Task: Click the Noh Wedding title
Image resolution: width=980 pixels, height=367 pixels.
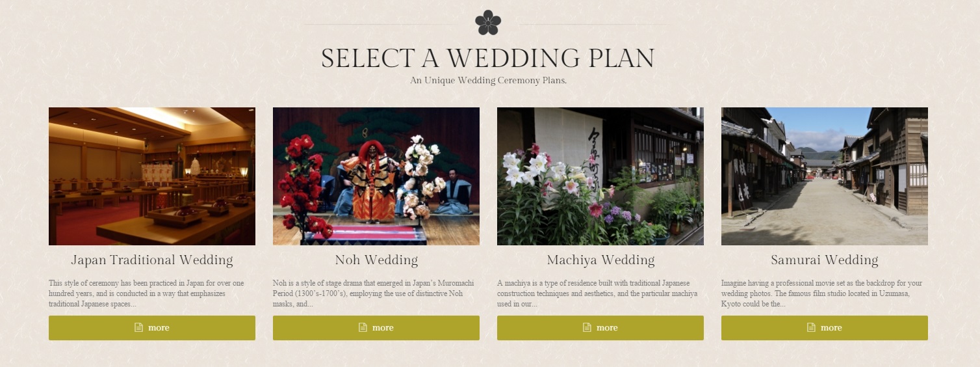Action: [376, 260]
